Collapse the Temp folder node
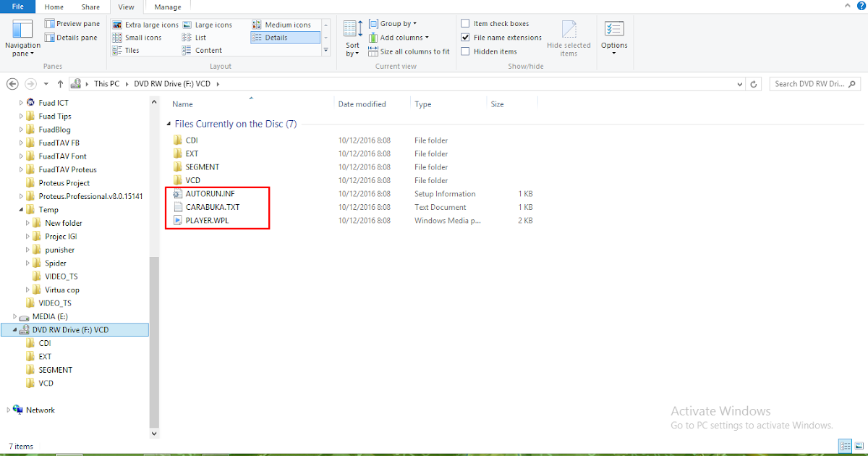The height and width of the screenshot is (456, 868). click(21, 210)
